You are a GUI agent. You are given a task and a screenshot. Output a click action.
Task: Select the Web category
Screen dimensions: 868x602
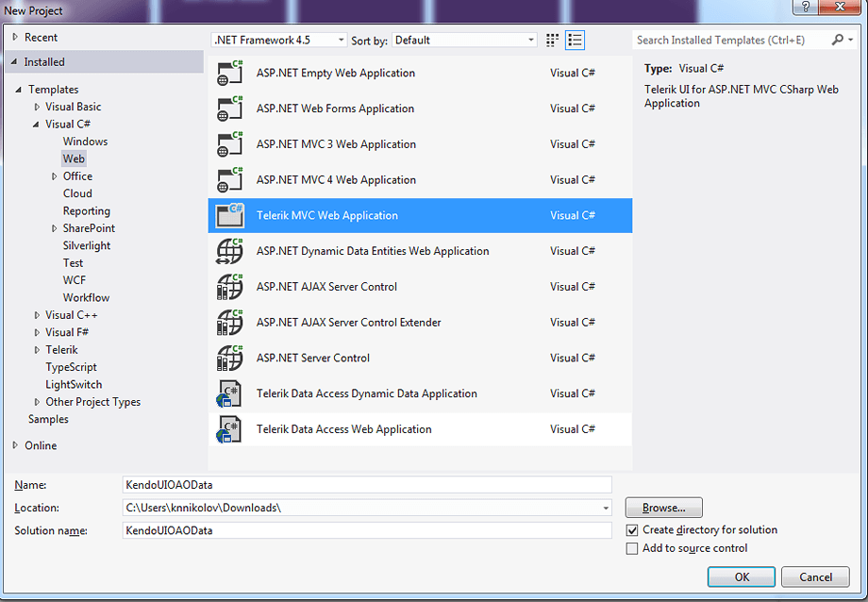tap(74, 159)
